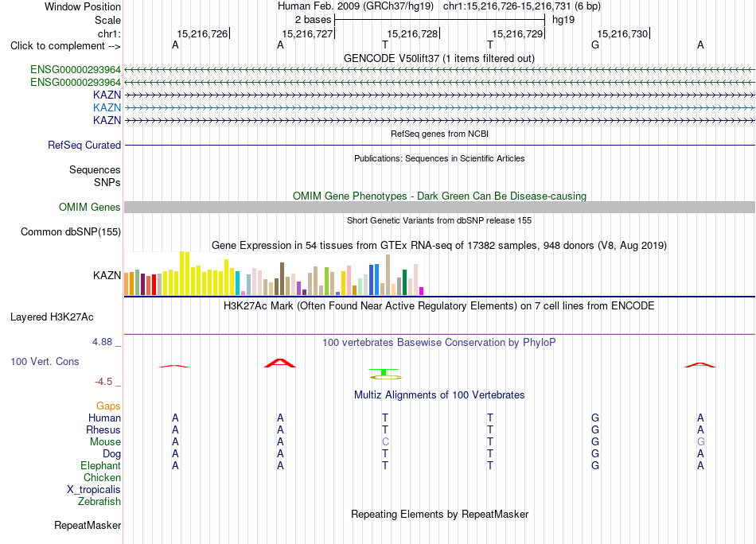Click the green bar in GTEx expression chart

[x=404, y=282]
